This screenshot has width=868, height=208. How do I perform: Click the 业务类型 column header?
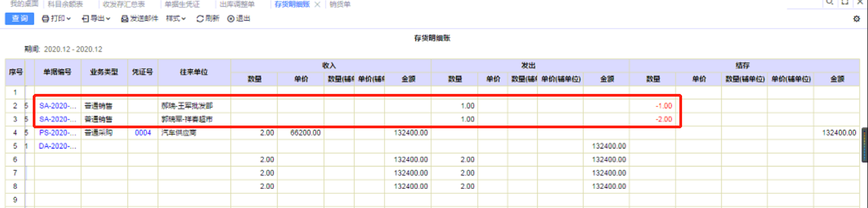104,72
